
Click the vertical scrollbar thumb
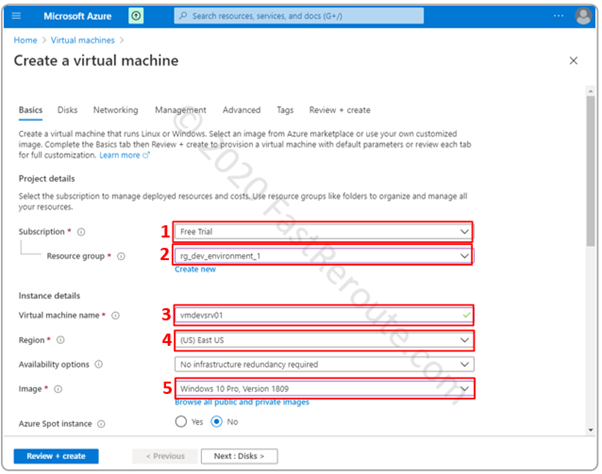[x=590, y=171]
